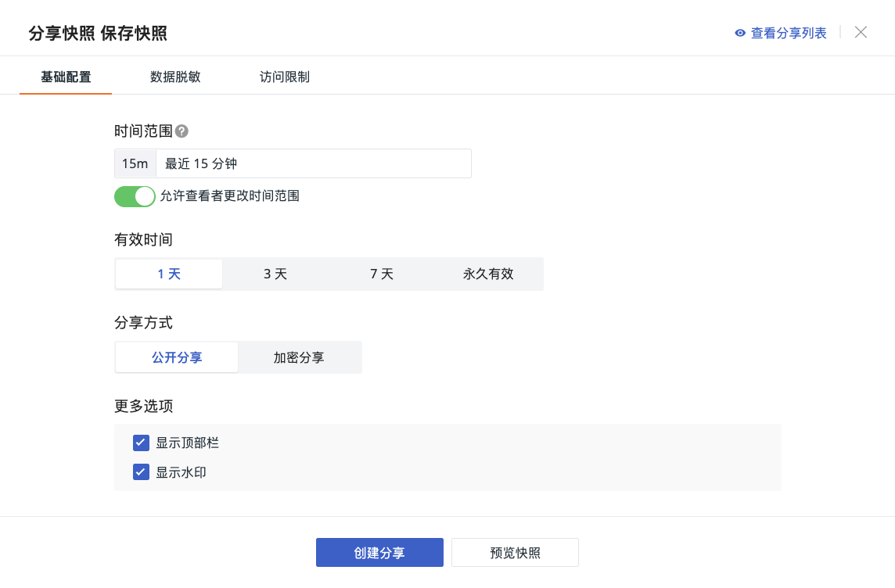
Task: Click the 预览快照 button
Action: point(515,553)
